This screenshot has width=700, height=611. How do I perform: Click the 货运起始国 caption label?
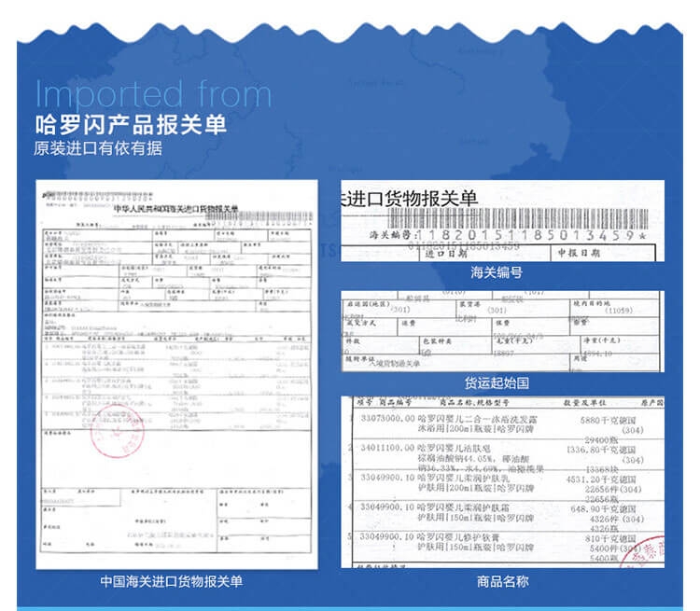501,383
